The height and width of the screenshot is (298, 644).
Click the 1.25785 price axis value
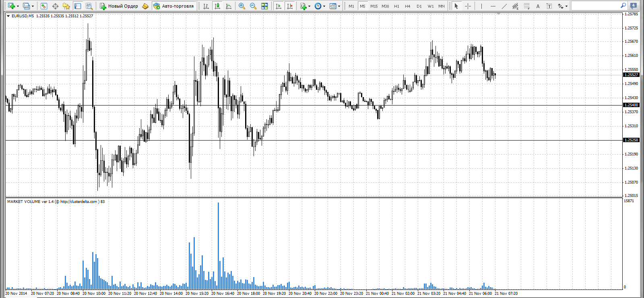[631, 14]
